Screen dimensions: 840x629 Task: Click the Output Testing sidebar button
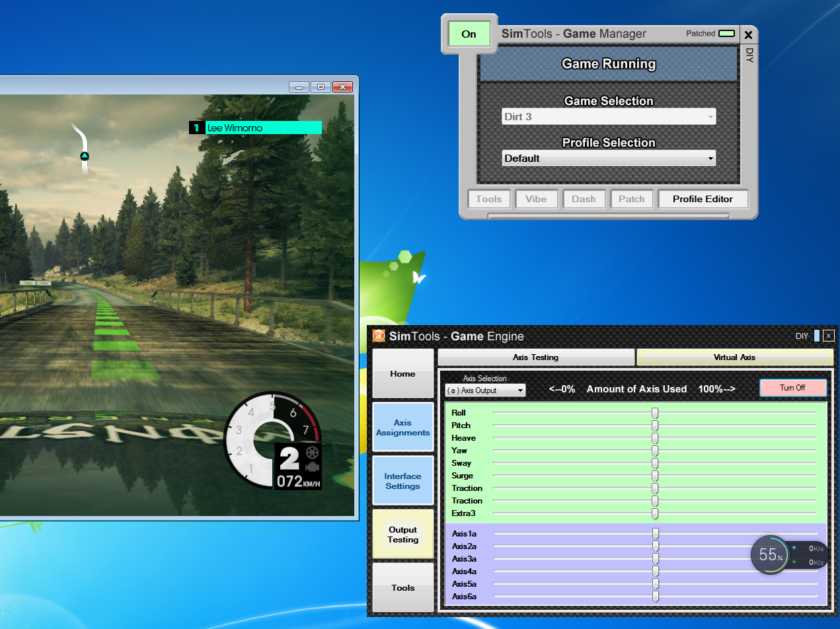(402, 535)
